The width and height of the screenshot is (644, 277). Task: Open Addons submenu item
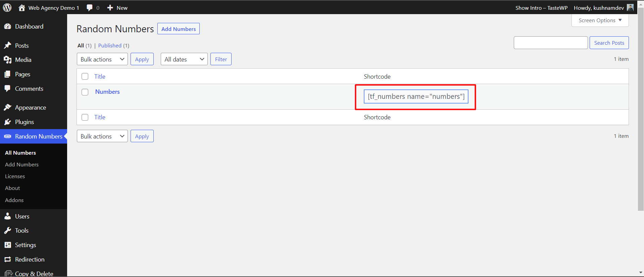click(14, 200)
